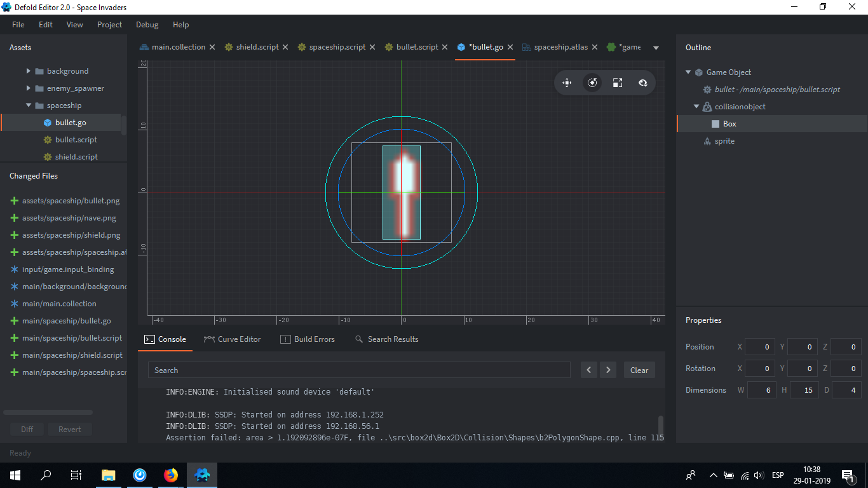Select the Move tool in viewport toolbar

pyautogui.click(x=567, y=83)
